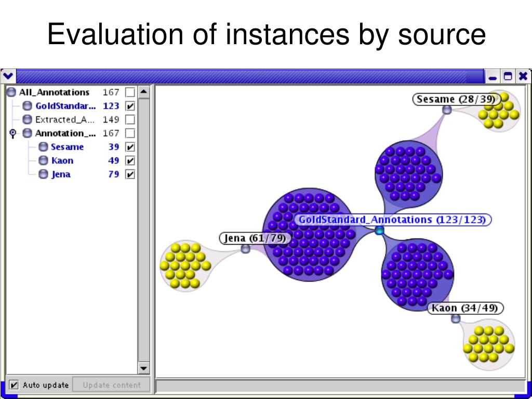Uncheck the Kaon checkbox
Image resolution: width=532 pixels, height=399 pixels.
coord(130,161)
